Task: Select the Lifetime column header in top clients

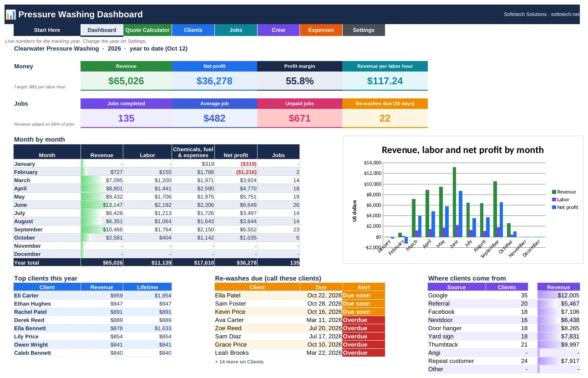Action: coord(147,287)
